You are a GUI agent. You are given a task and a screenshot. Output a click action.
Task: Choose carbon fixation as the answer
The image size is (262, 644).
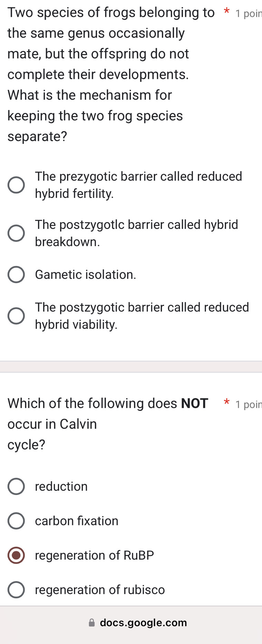pos(16,520)
